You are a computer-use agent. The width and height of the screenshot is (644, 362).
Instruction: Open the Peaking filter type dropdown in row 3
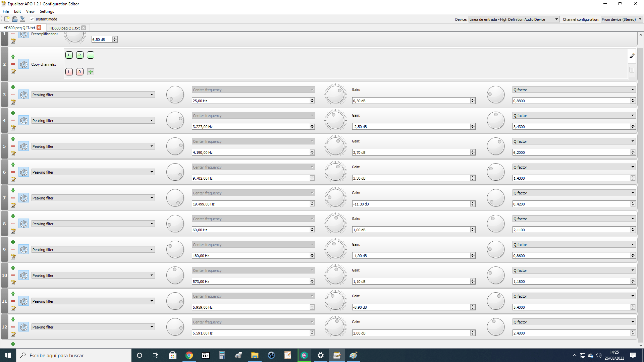click(93, 95)
